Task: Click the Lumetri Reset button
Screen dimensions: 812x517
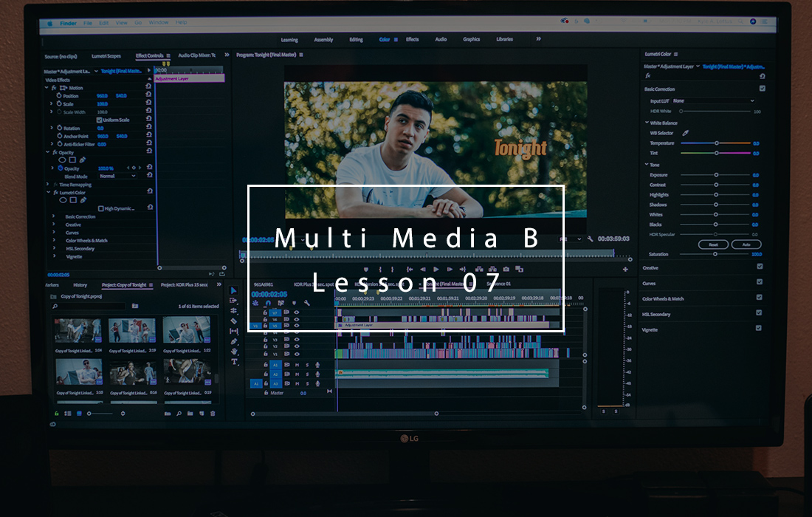Action: [714, 244]
